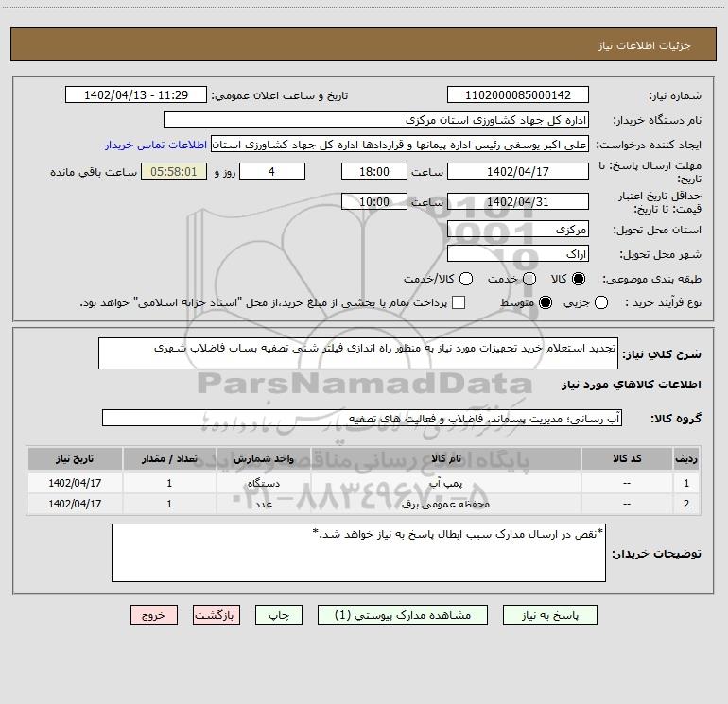Image resolution: width=728 pixels, height=704 pixels.
Task: Click the خروج exit button
Action: pyautogui.click(x=154, y=615)
